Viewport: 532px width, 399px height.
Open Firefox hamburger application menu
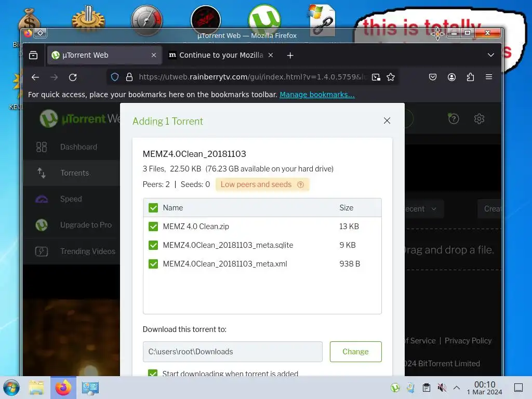(489, 77)
